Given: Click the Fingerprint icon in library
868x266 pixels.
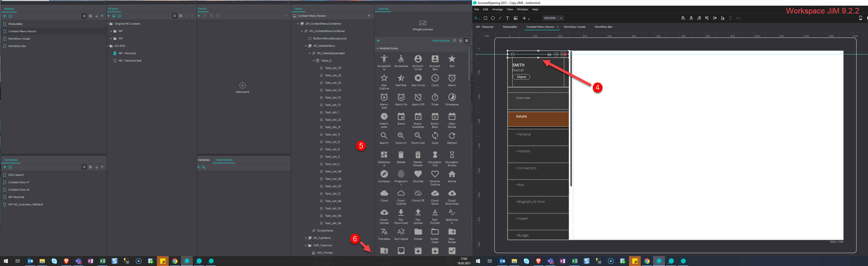Looking at the screenshot, I should tap(401, 174).
